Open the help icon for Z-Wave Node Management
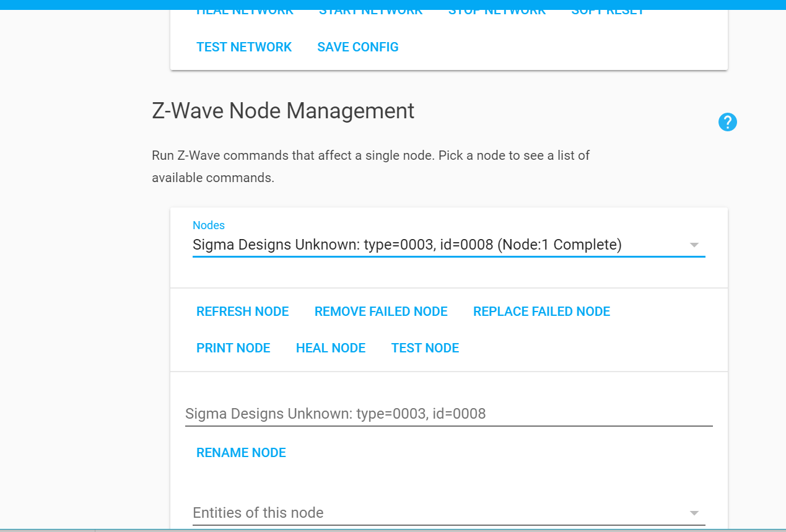The image size is (786, 532). pyautogui.click(x=728, y=122)
